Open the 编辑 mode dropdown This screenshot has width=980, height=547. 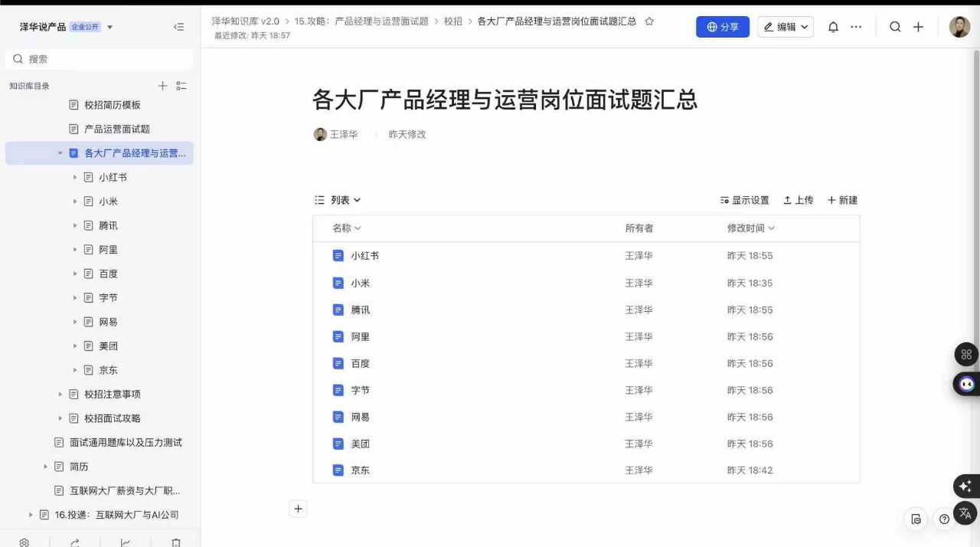click(x=786, y=27)
